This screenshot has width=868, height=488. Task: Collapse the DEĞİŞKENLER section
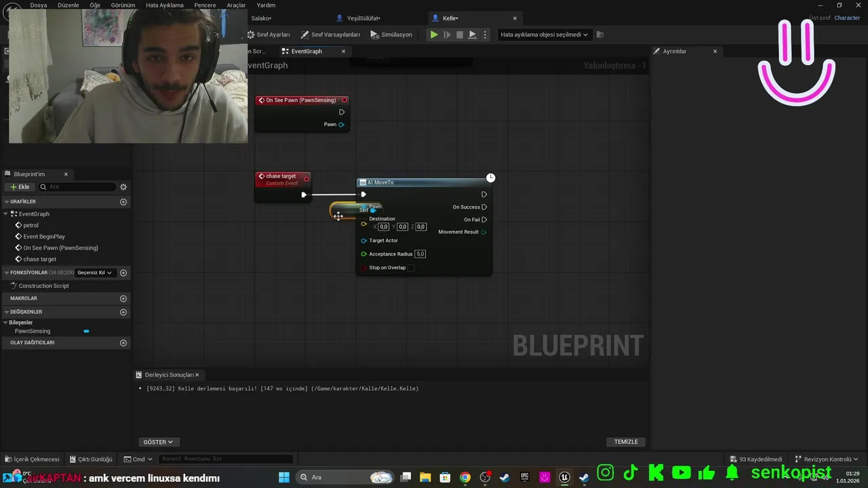tap(6, 312)
